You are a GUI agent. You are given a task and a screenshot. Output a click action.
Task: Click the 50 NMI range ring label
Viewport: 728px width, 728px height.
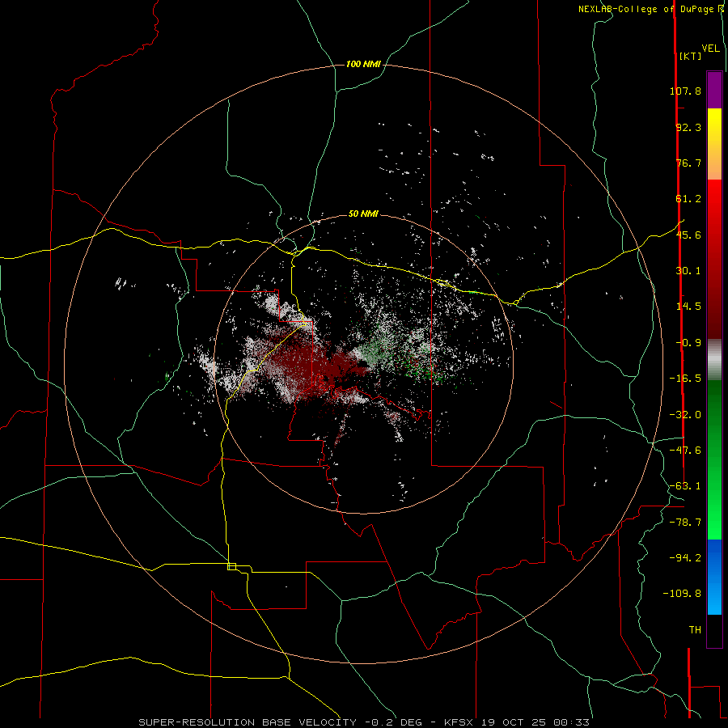(363, 214)
